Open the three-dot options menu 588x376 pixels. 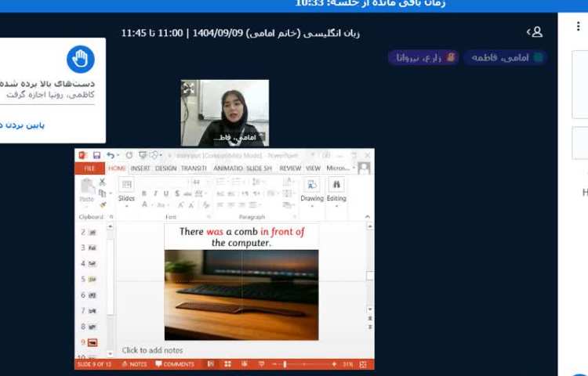(x=579, y=26)
